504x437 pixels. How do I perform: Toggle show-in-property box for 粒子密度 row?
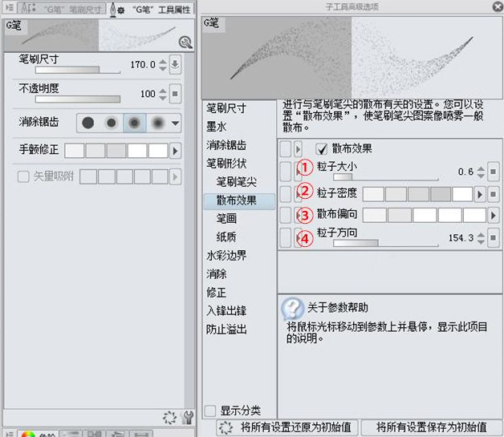[x=286, y=194]
